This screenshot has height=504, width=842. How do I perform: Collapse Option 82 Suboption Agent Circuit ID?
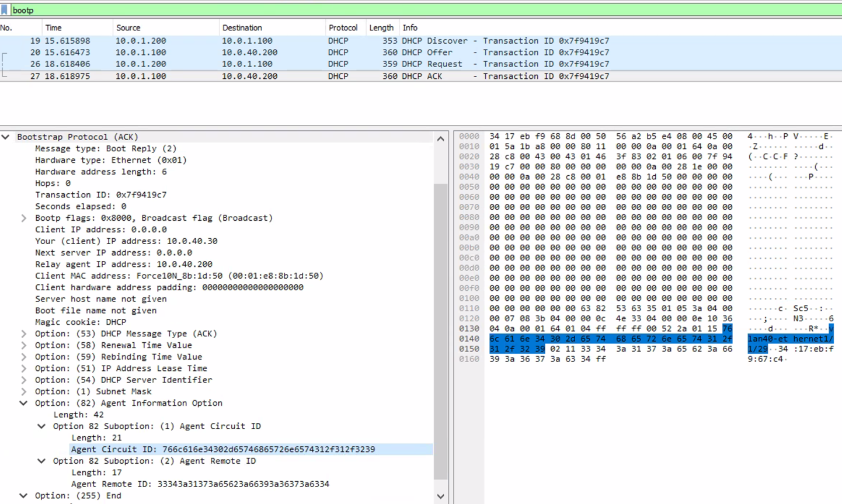click(x=41, y=426)
